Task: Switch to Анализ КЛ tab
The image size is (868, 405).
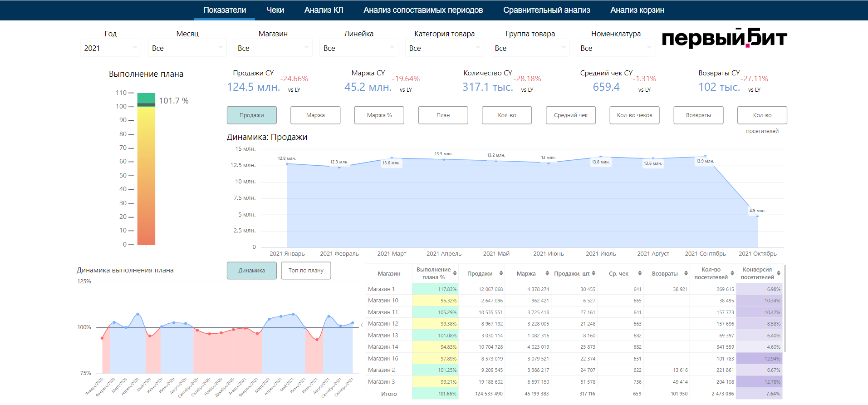Action: point(324,10)
